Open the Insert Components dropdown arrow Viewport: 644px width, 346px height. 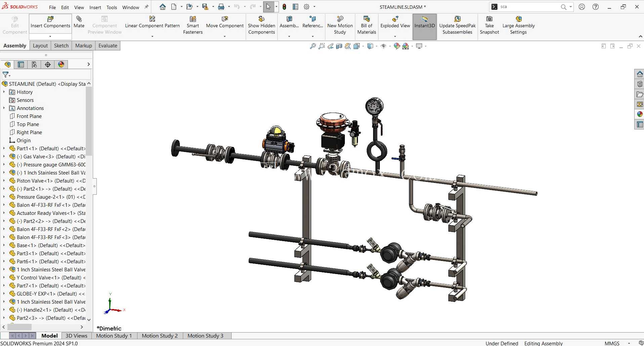coord(50,36)
